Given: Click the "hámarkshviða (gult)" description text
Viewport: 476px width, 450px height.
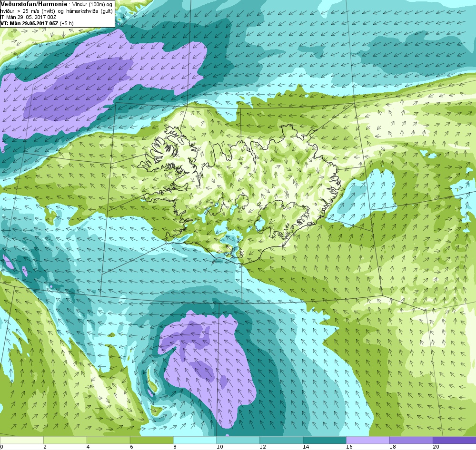Looking at the screenshot, I should 89,11.
